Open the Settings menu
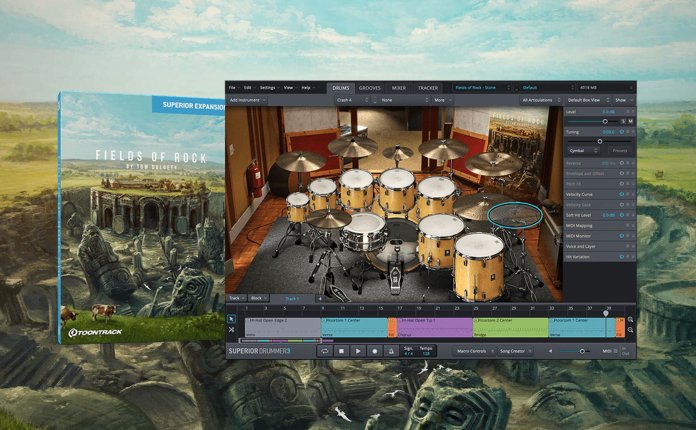 pyautogui.click(x=269, y=88)
